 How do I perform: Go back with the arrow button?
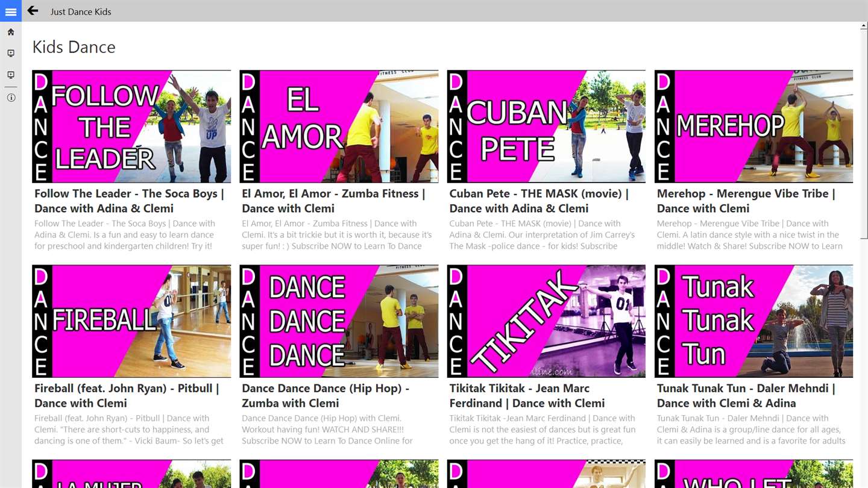click(x=33, y=11)
